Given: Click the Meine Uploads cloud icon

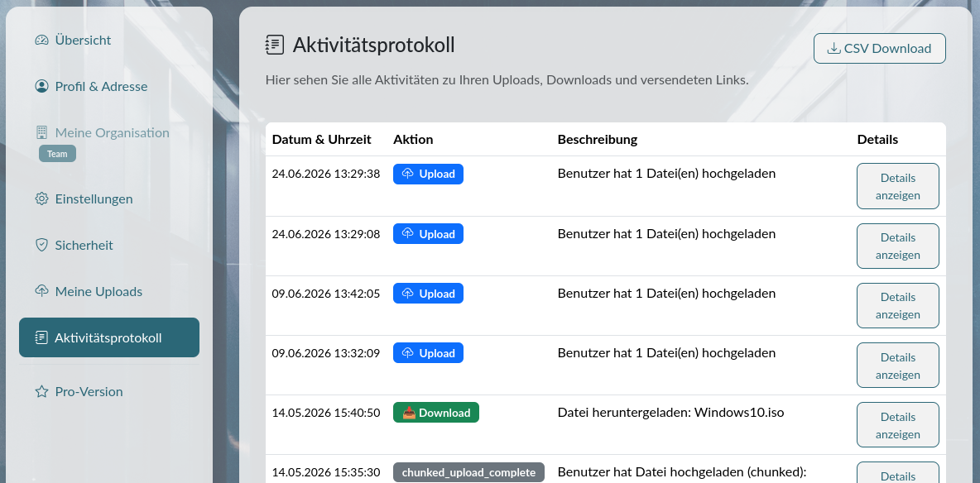Looking at the screenshot, I should click(42, 292).
